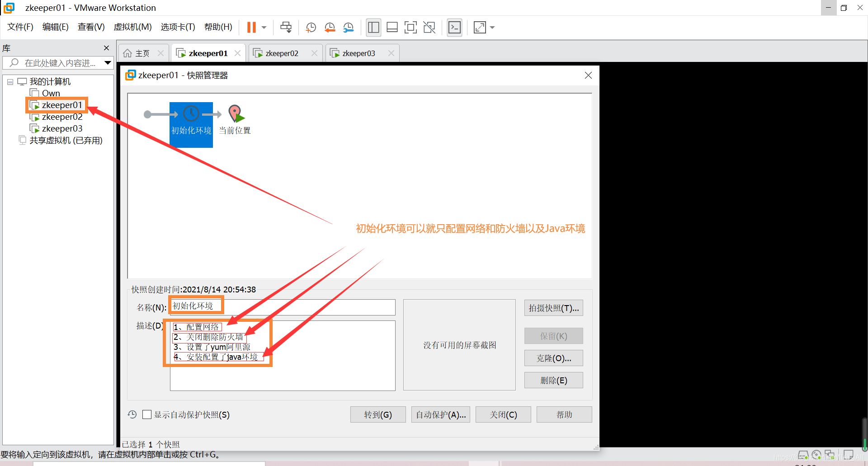
Task: Click the 转到(G) button
Action: pyautogui.click(x=378, y=414)
